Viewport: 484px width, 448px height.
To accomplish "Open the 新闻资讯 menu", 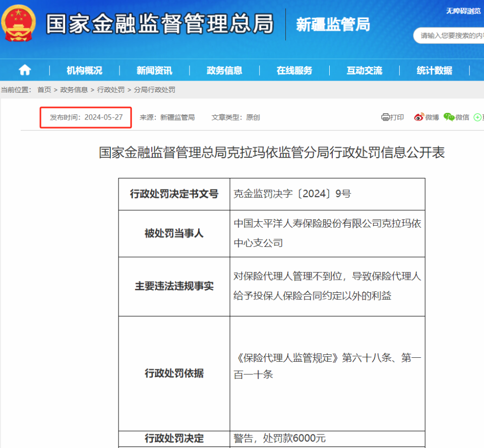I will click(x=154, y=71).
